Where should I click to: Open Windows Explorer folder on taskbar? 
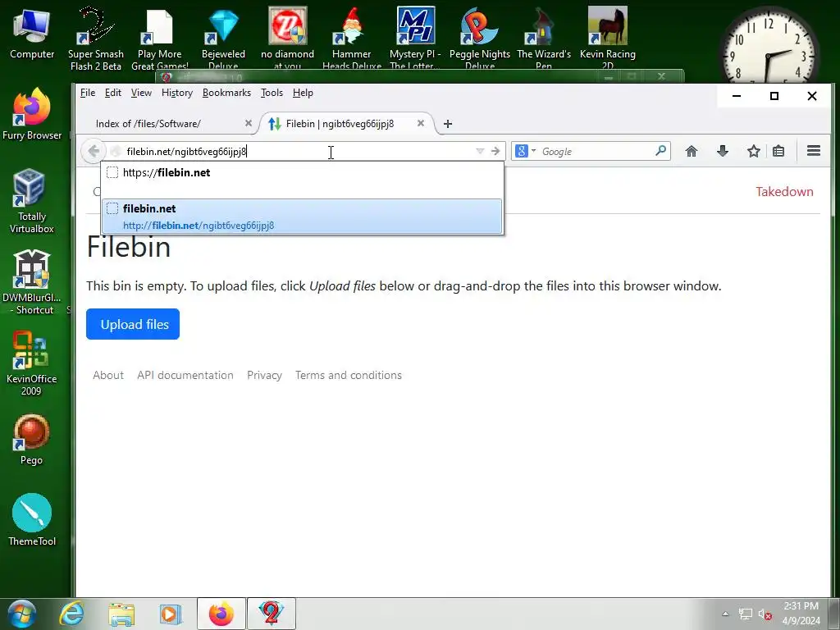(121, 614)
